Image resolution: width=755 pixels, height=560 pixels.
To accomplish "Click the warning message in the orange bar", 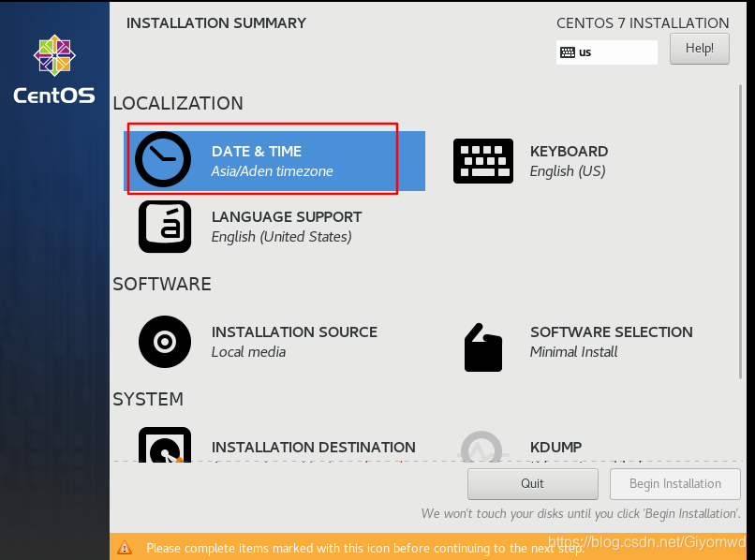I will click(365, 548).
